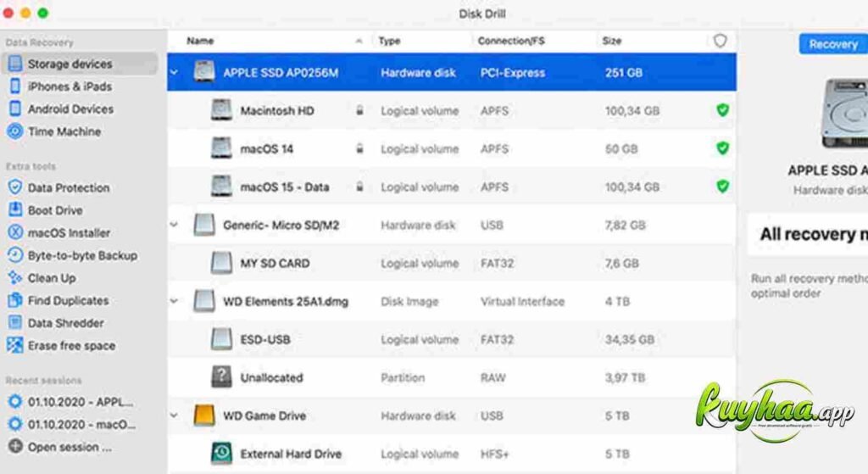Toggle protection shield for macOS 14
The image size is (868, 474).
click(722, 148)
